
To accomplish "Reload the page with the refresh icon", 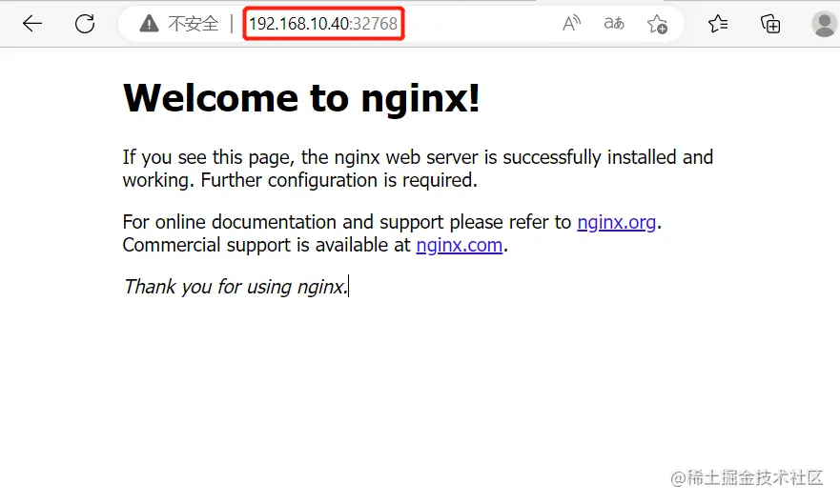I will (x=85, y=24).
